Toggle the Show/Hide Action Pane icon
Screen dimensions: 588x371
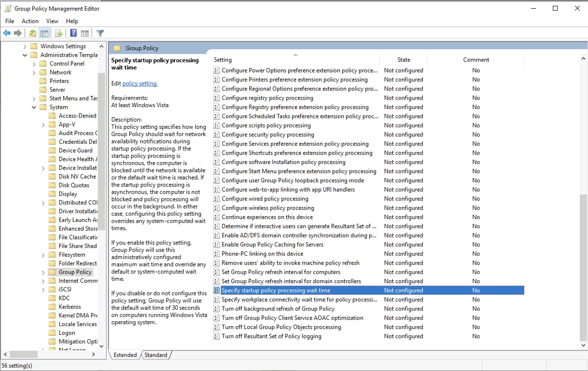pos(85,33)
